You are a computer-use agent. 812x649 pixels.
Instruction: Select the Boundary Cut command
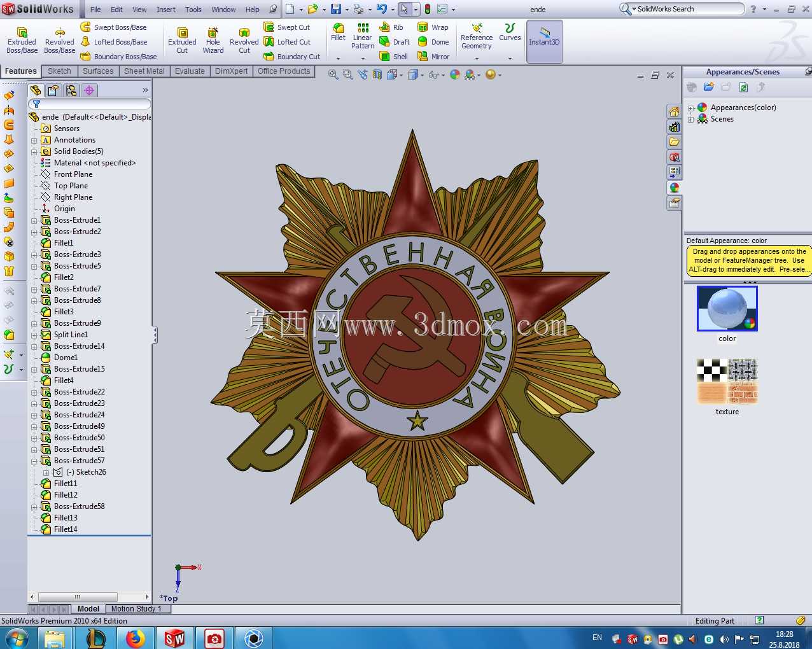pyautogui.click(x=292, y=57)
